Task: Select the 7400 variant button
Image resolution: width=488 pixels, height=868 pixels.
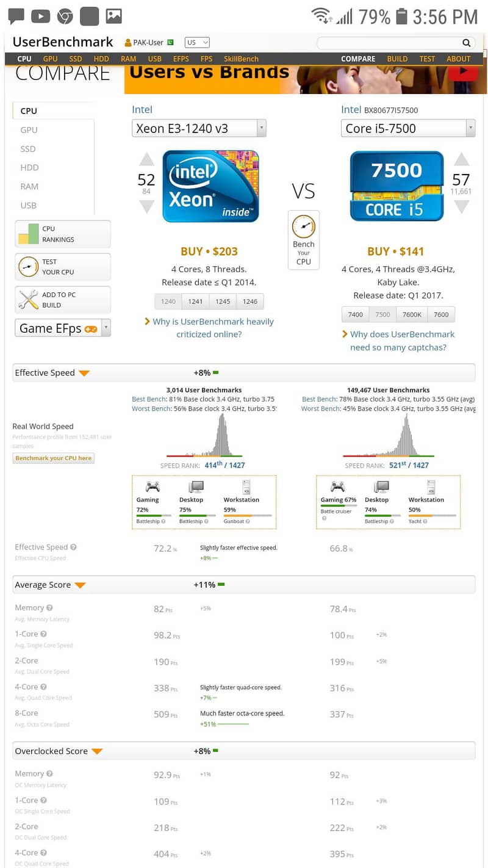Action: (356, 314)
